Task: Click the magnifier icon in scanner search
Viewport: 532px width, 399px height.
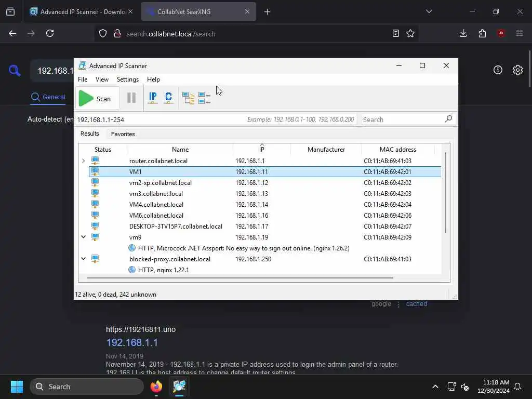Action: pyautogui.click(x=448, y=119)
